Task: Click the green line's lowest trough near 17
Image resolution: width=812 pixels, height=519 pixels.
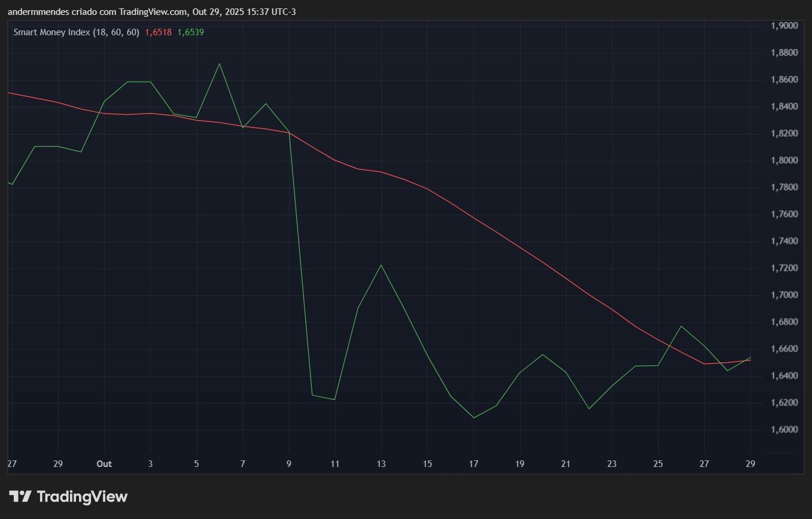Action: 473,417
